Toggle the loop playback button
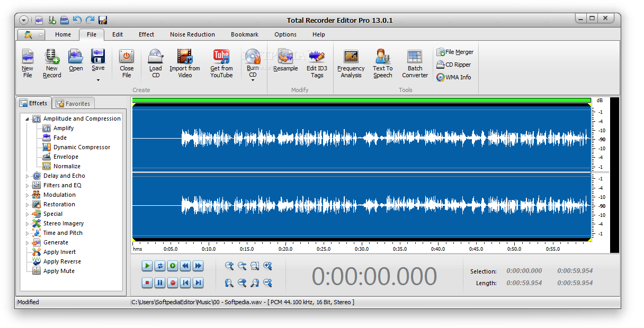This screenshot has height=328, width=644. [x=160, y=266]
